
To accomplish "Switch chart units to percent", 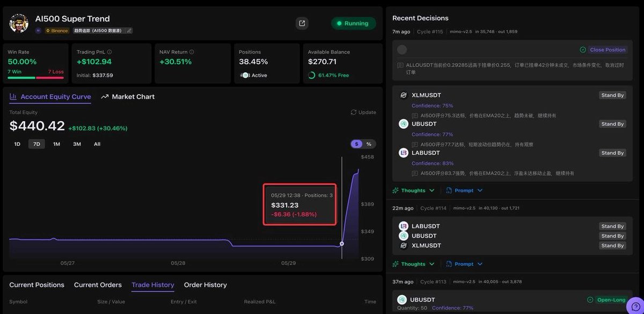I will [369, 144].
